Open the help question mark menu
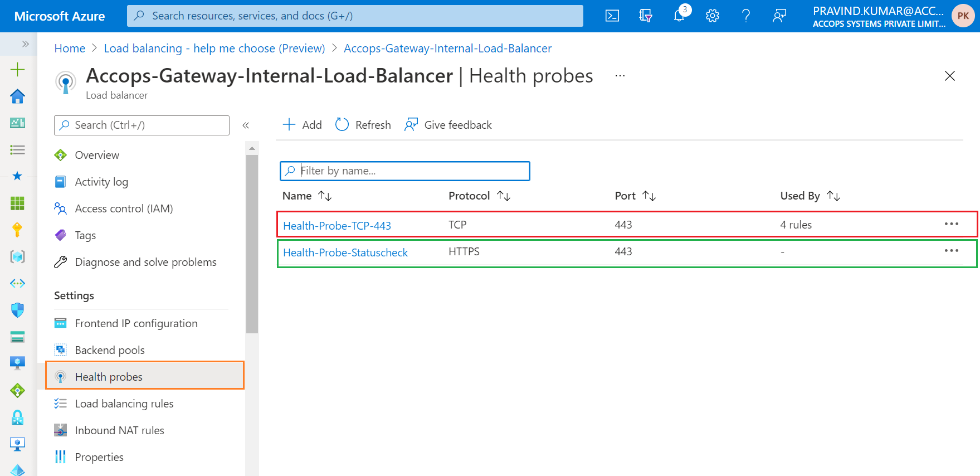The image size is (980, 476). 746,16
